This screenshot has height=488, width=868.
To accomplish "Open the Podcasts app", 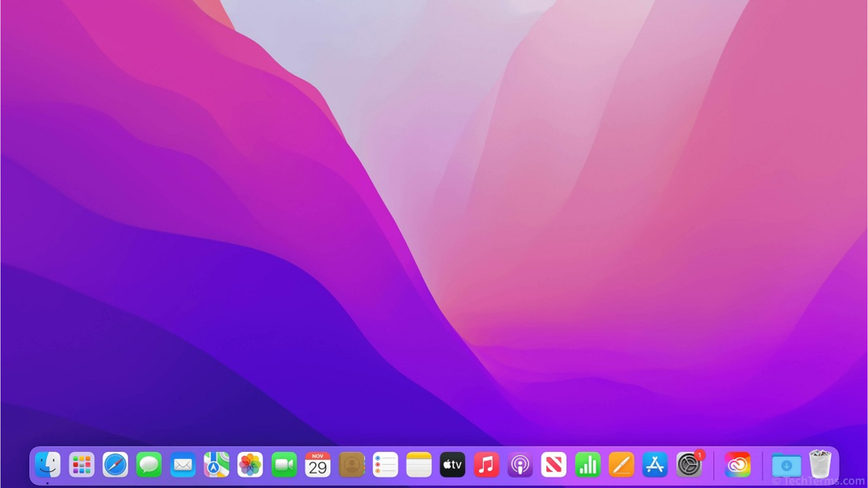I will pos(520,465).
